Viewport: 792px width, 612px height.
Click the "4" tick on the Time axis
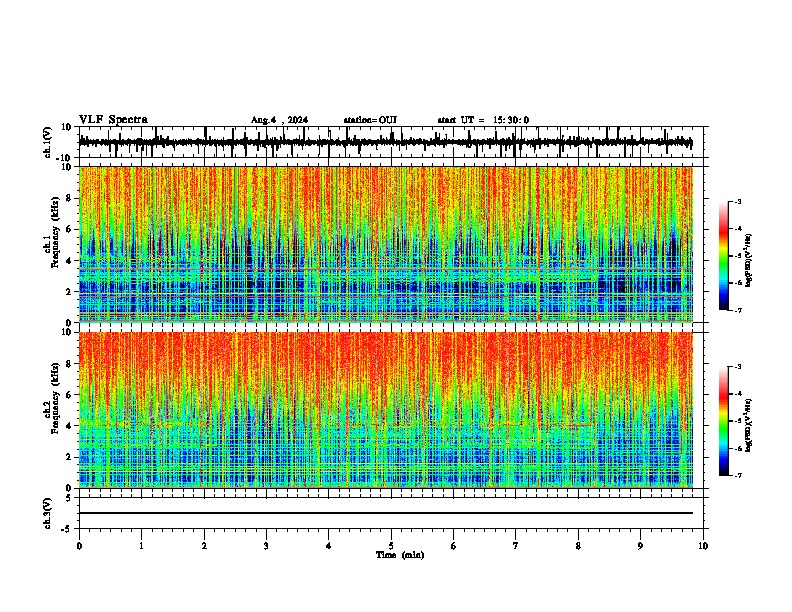pos(329,546)
